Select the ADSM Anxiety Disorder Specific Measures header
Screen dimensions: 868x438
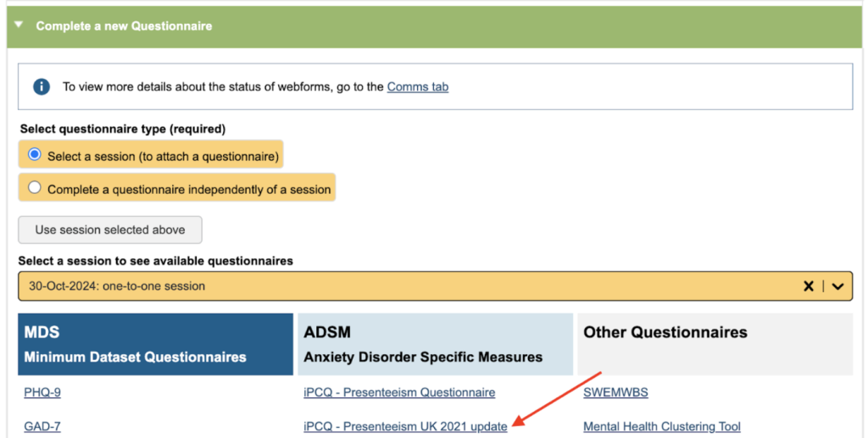pyautogui.click(x=435, y=344)
